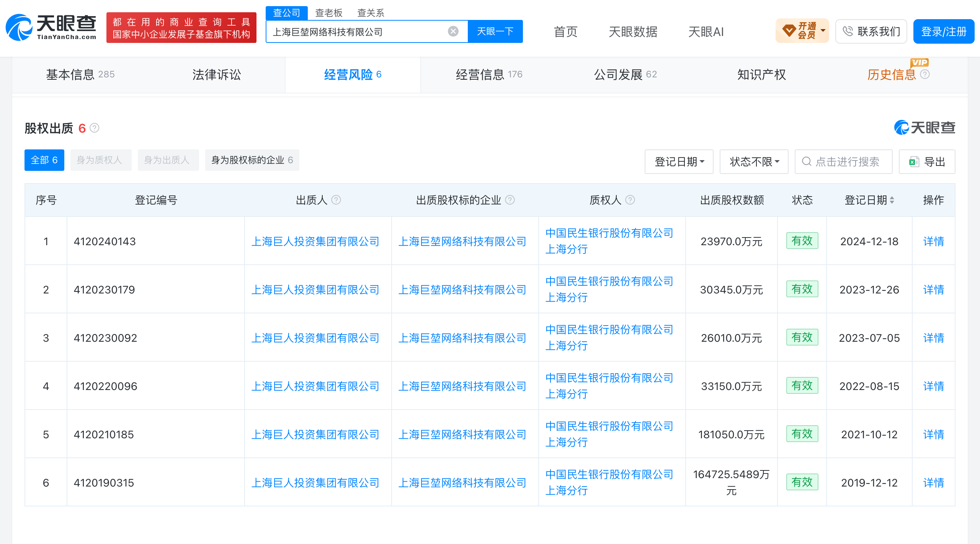The image size is (980, 544).
Task: Open 中国民生银行 pledgee link in row 3
Action: [x=609, y=338]
